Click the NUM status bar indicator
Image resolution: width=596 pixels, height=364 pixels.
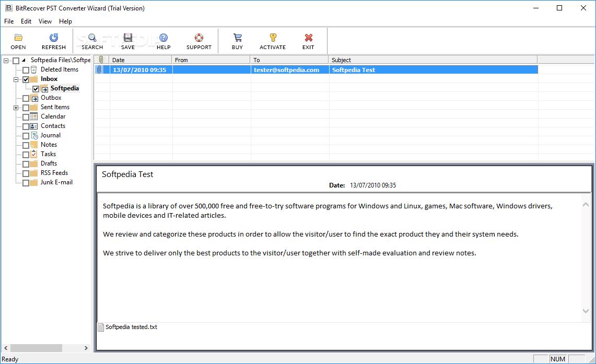tap(558, 359)
